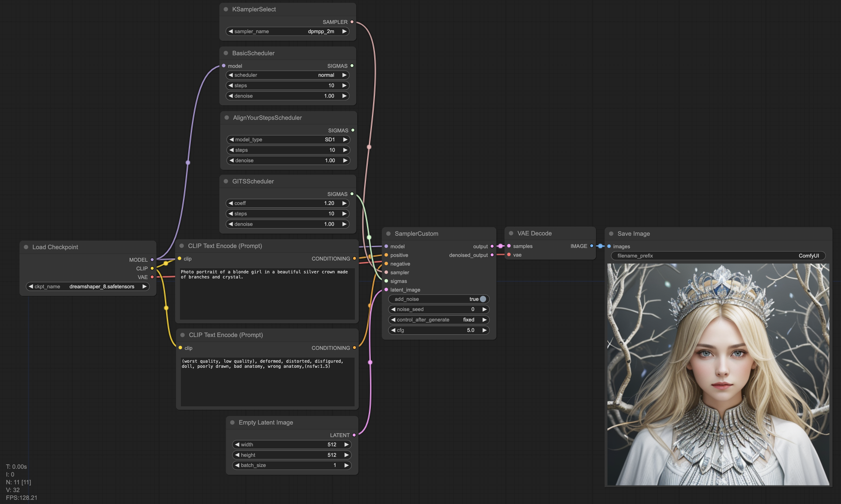Click the Load Checkpoint MODEL output socket

point(152,260)
